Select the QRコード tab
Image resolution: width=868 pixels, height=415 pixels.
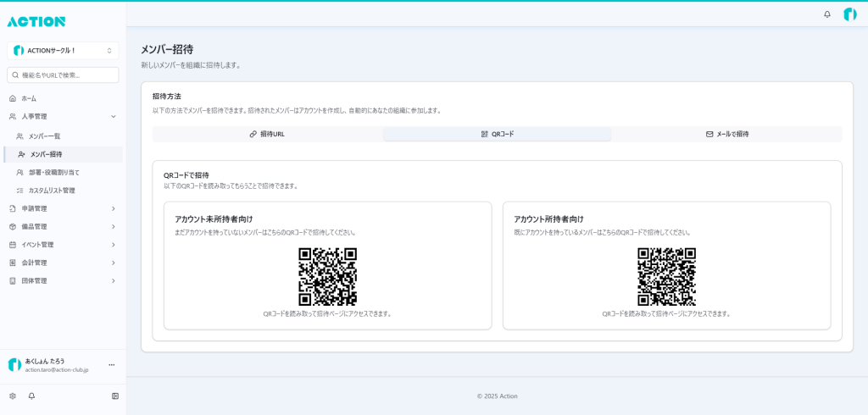[x=497, y=134]
